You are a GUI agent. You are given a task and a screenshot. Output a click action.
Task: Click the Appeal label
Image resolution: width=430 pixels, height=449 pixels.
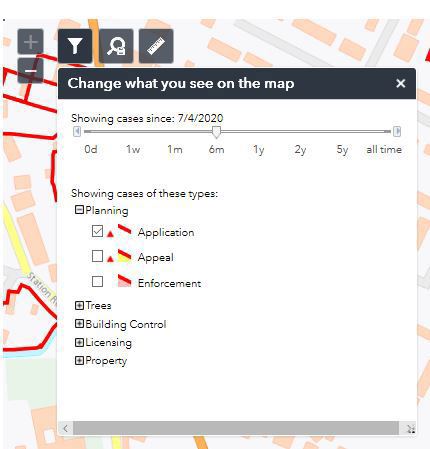click(x=156, y=257)
